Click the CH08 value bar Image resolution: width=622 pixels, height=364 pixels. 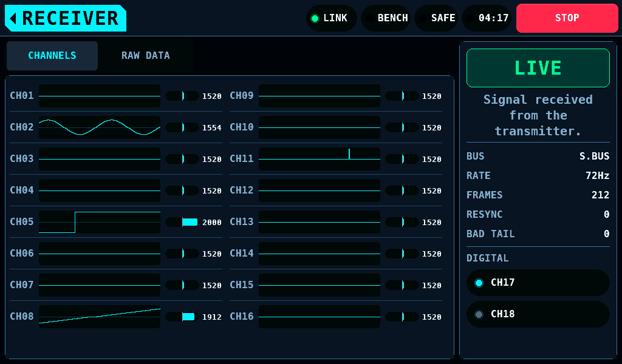[182, 317]
